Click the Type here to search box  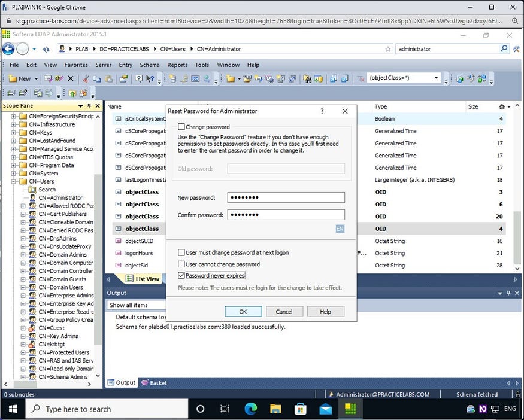click(107, 409)
